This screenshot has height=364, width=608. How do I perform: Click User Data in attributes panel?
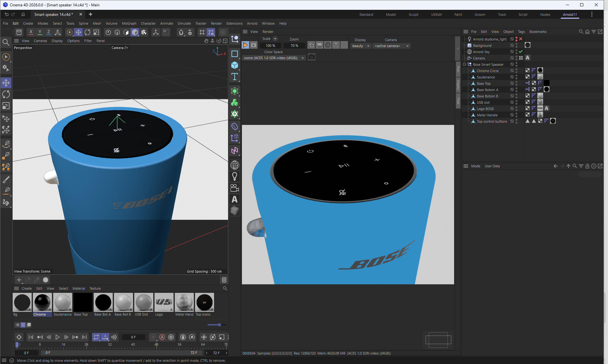(492, 166)
